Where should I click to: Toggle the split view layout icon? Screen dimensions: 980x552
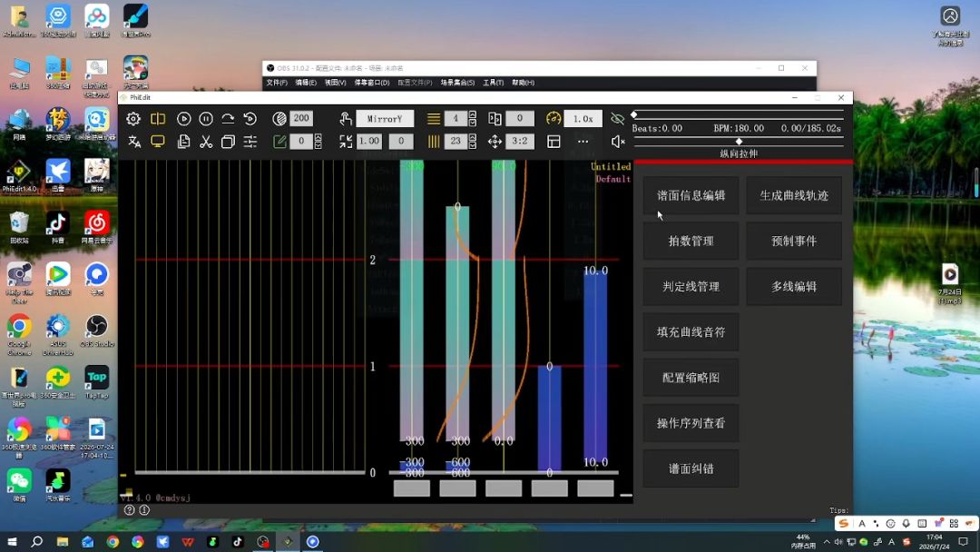click(158, 119)
